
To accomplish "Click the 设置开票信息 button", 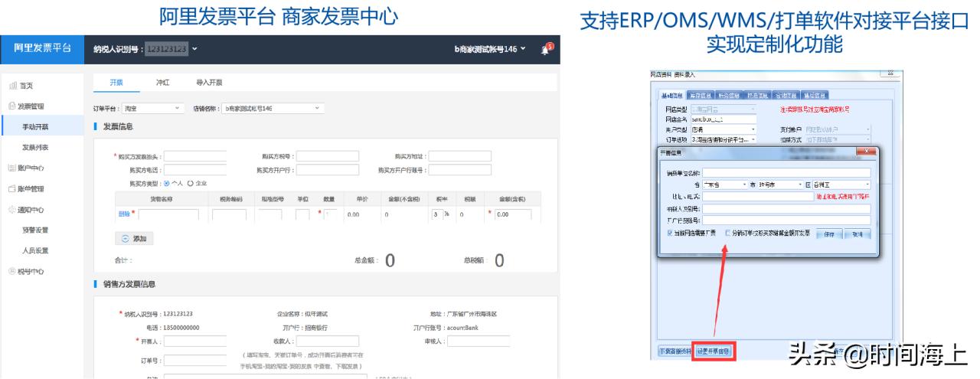I will click(714, 351).
